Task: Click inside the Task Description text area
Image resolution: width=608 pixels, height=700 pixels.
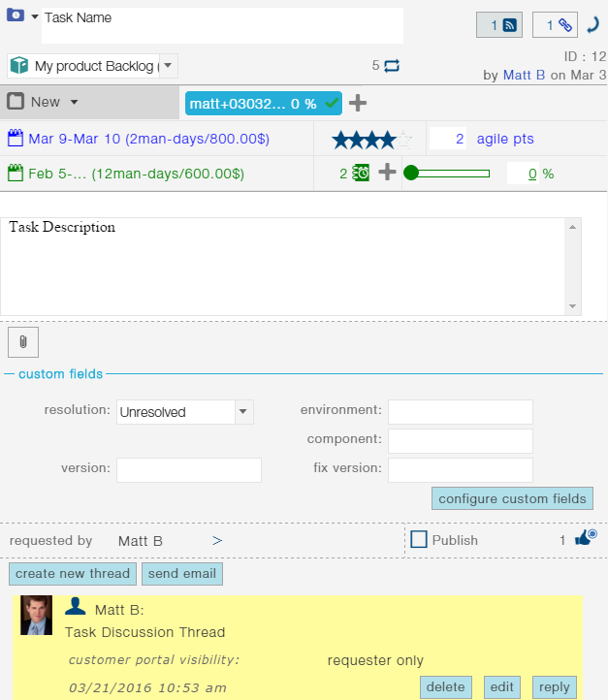Action: (282, 267)
